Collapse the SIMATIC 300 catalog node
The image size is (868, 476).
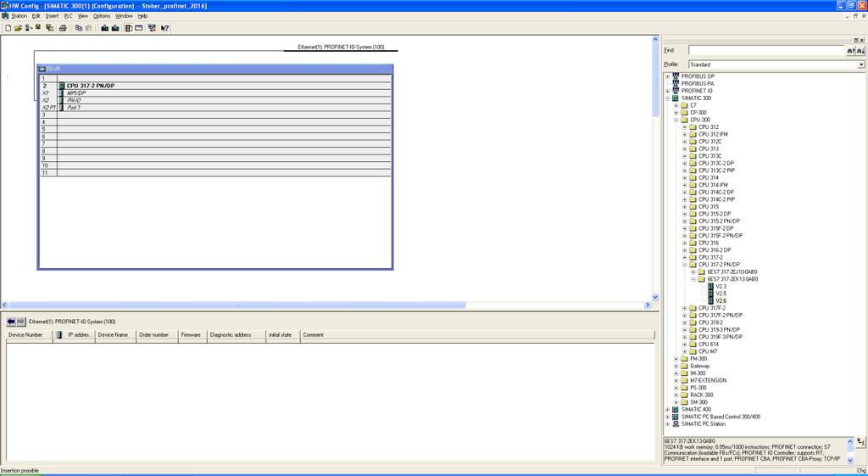coord(668,98)
